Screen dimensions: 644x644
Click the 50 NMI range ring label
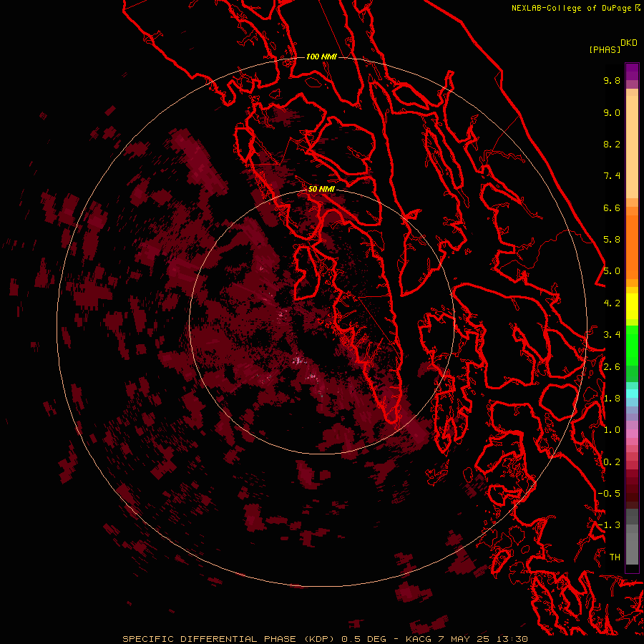click(x=321, y=189)
